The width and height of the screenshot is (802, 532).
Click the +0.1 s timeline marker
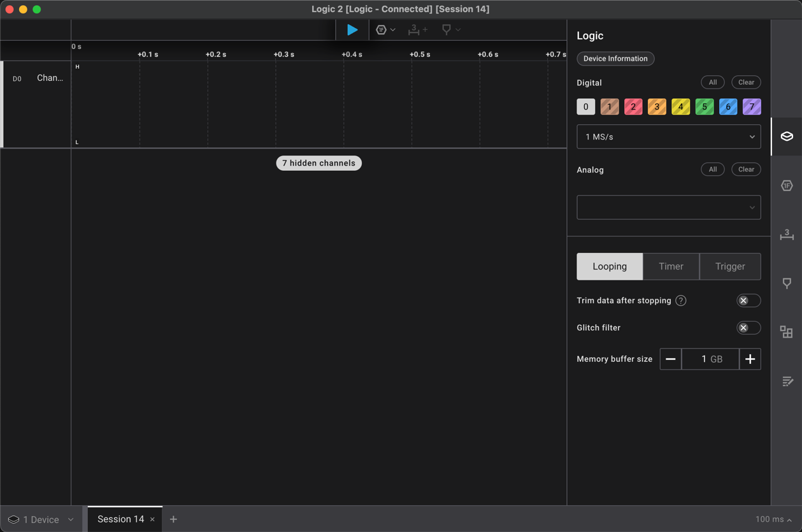coord(148,55)
